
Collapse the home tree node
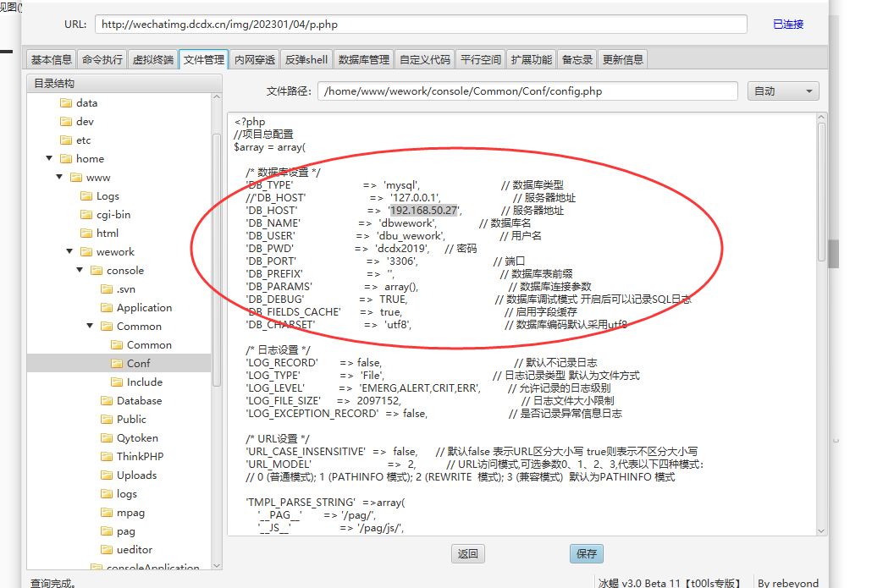tap(50, 159)
